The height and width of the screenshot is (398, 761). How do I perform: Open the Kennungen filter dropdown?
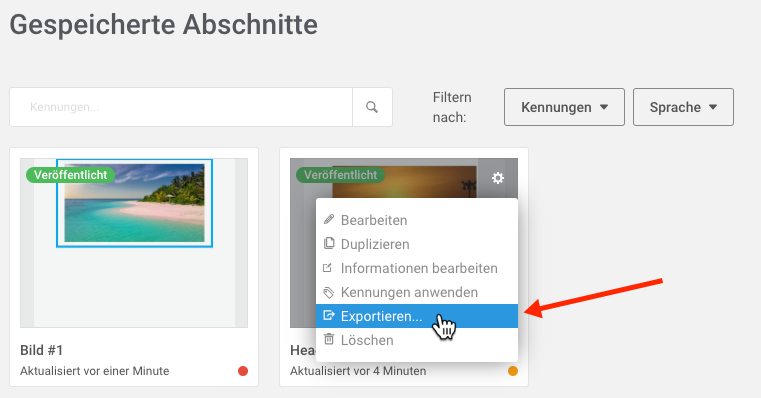pyautogui.click(x=564, y=107)
